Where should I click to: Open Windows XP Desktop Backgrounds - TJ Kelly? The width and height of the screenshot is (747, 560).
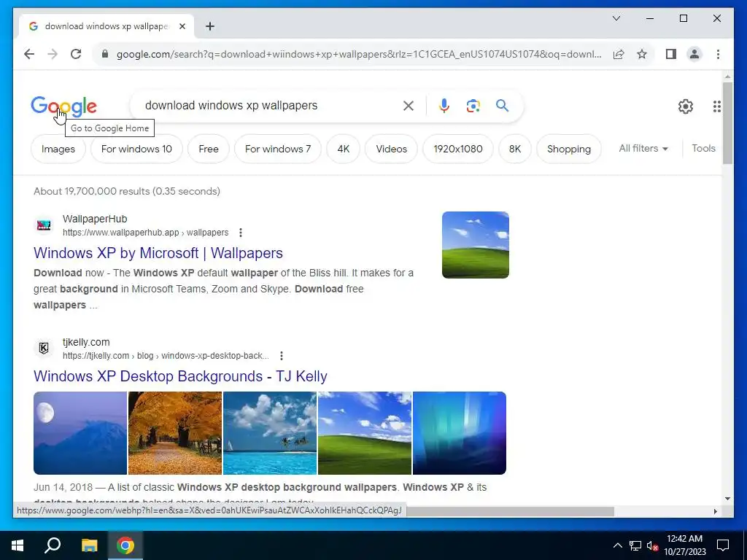(x=181, y=376)
